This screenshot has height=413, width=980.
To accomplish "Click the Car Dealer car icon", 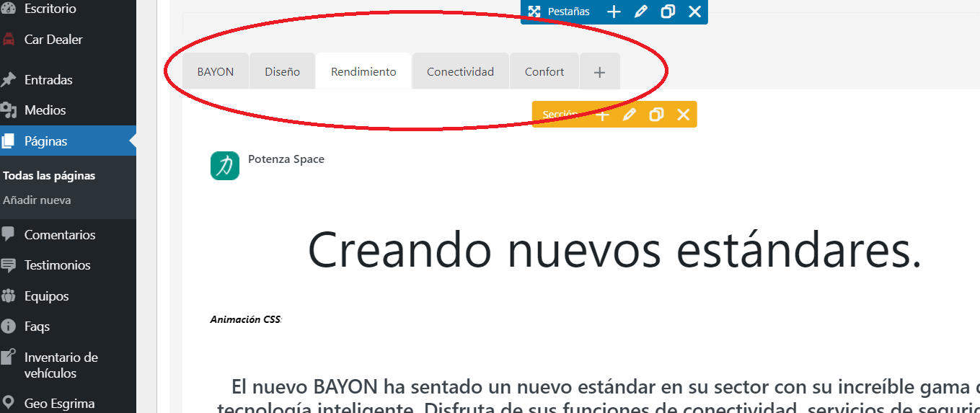I will click(x=9, y=40).
